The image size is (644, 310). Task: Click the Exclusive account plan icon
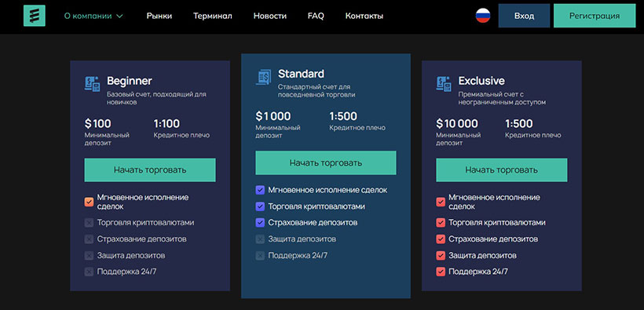coord(444,83)
